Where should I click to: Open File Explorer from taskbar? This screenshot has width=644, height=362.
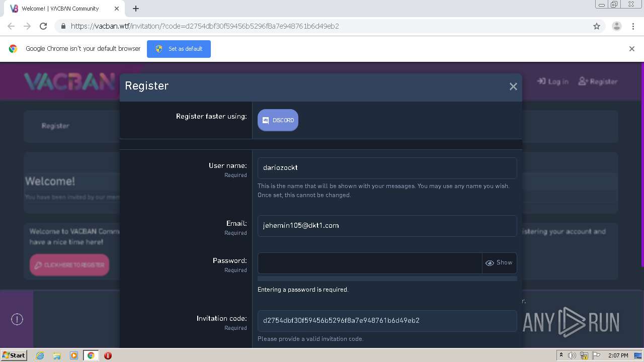pos(57,355)
